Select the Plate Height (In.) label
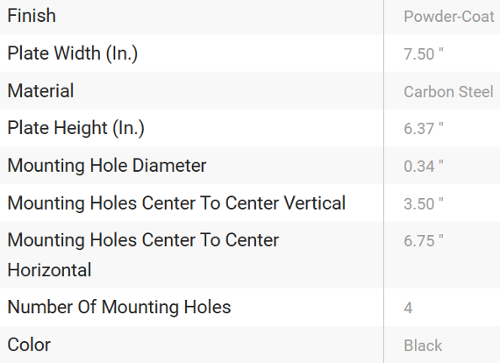Viewport: 500px width, 363px height. click(76, 128)
